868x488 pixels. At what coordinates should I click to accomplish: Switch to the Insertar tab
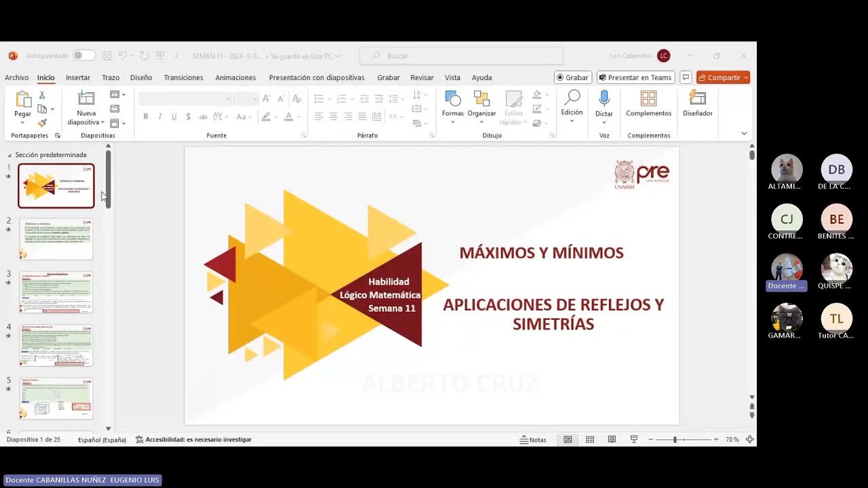pos(78,77)
